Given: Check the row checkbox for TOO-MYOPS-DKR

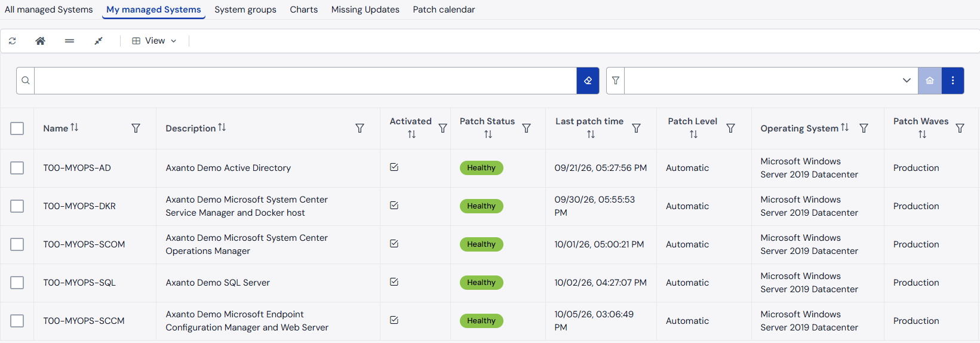Looking at the screenshot, I should click(x=17, y=206).
